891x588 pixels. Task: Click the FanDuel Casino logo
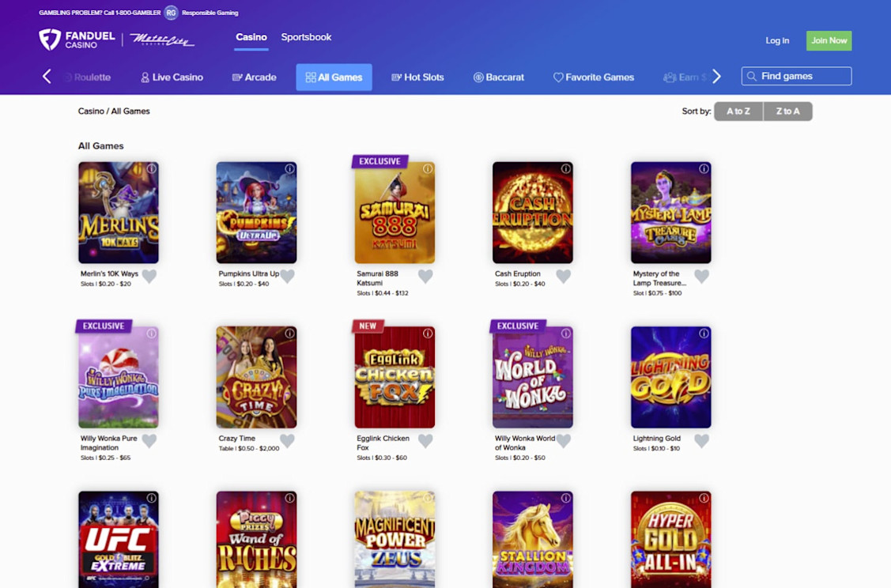coord(77,40)
